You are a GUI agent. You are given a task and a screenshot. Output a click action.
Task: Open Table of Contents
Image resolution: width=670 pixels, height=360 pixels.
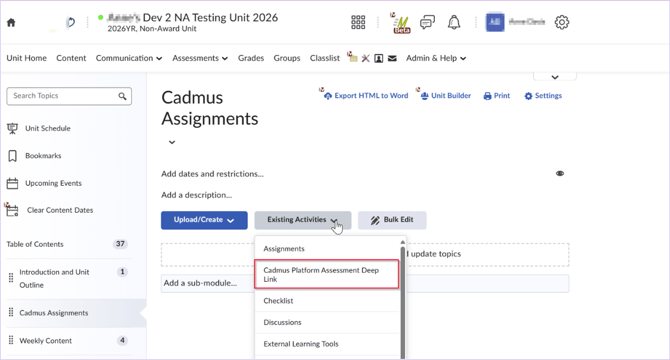[x=35, y=244]
